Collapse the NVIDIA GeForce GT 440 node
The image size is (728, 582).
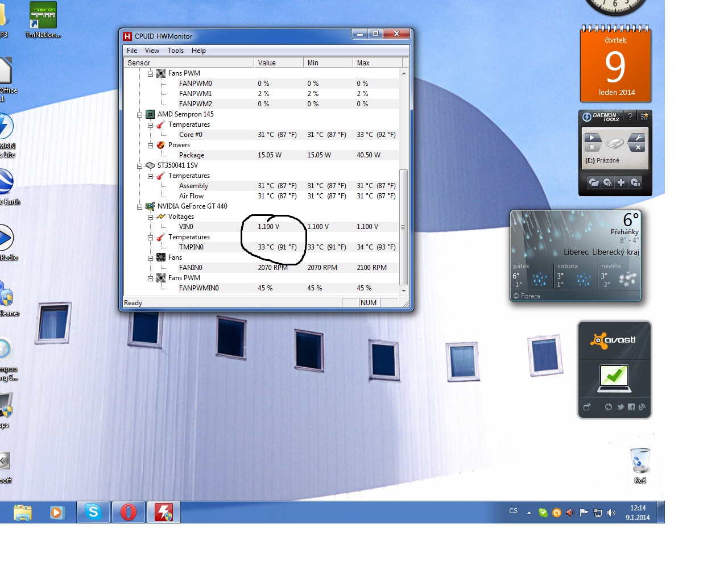coord(139,206)
